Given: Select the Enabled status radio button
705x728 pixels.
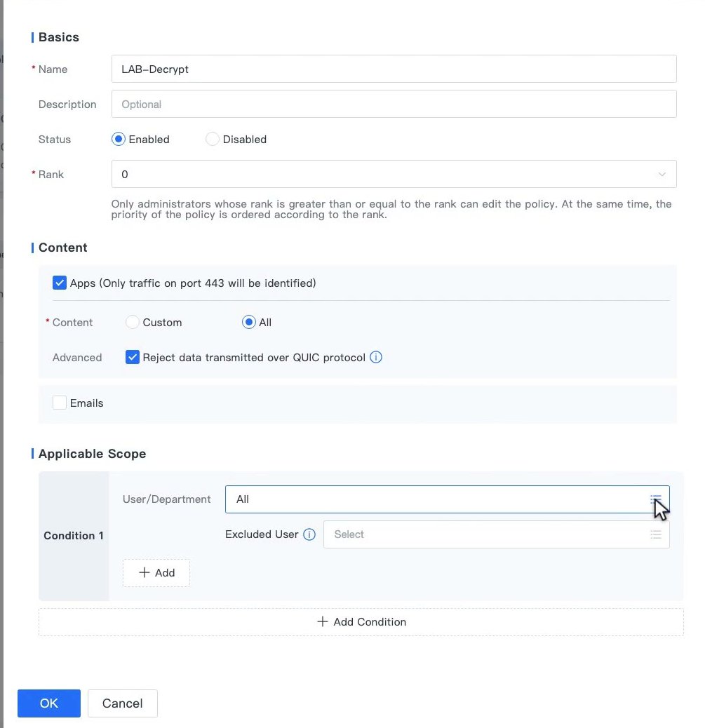Looking at the screenshot, I should pyautogui.click(x=119, y=140).
